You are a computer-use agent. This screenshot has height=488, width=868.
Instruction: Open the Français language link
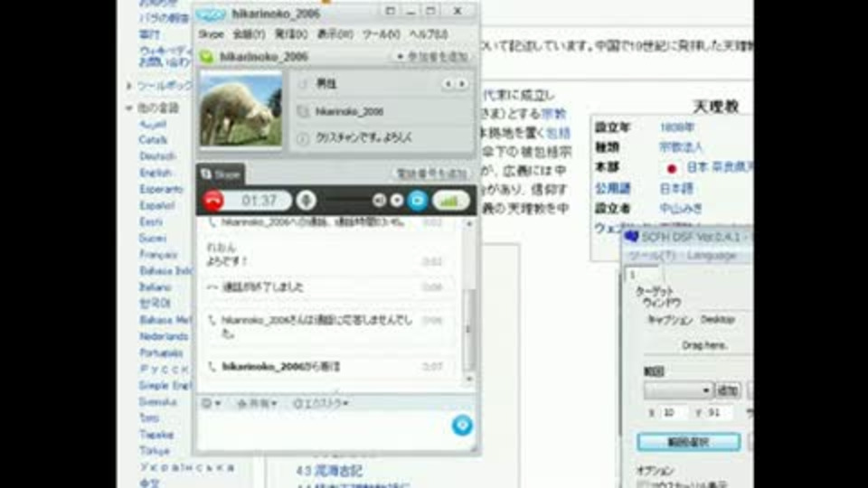point(158,255)
